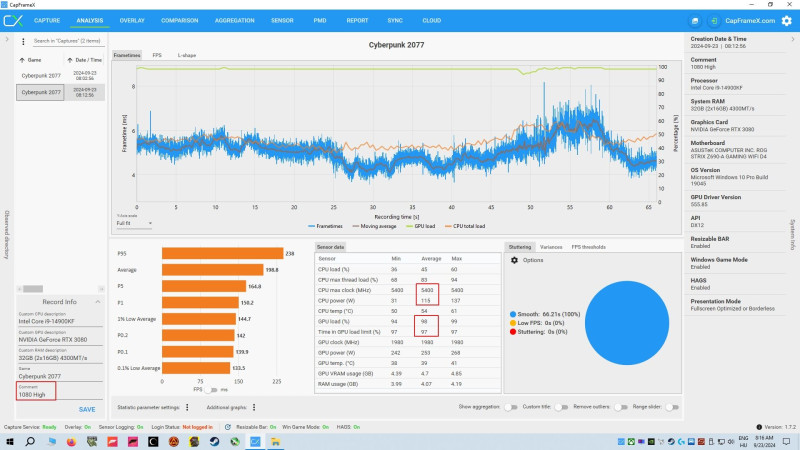Enable Custom title toggle

[x=561, y=407]
